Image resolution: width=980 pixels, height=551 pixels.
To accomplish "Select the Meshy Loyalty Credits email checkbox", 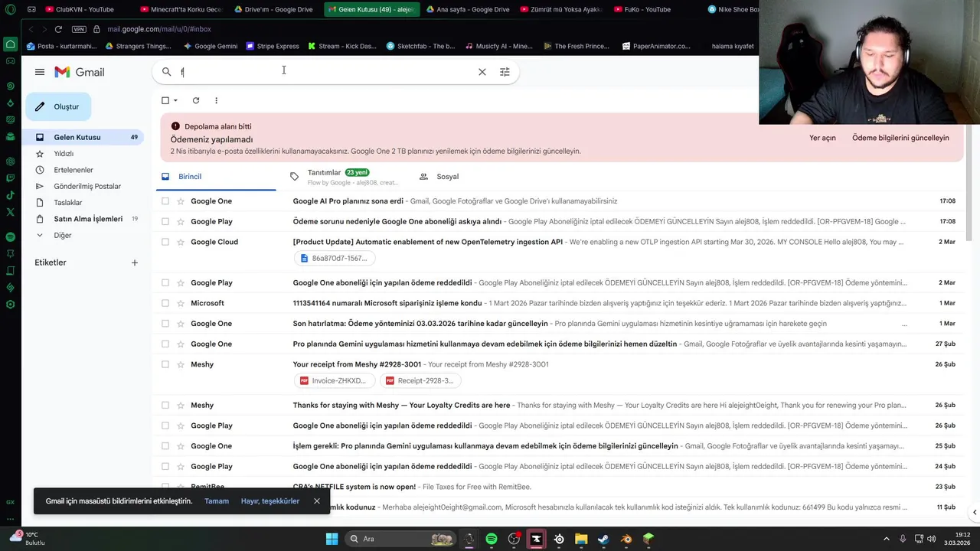I will coord(165,405).
